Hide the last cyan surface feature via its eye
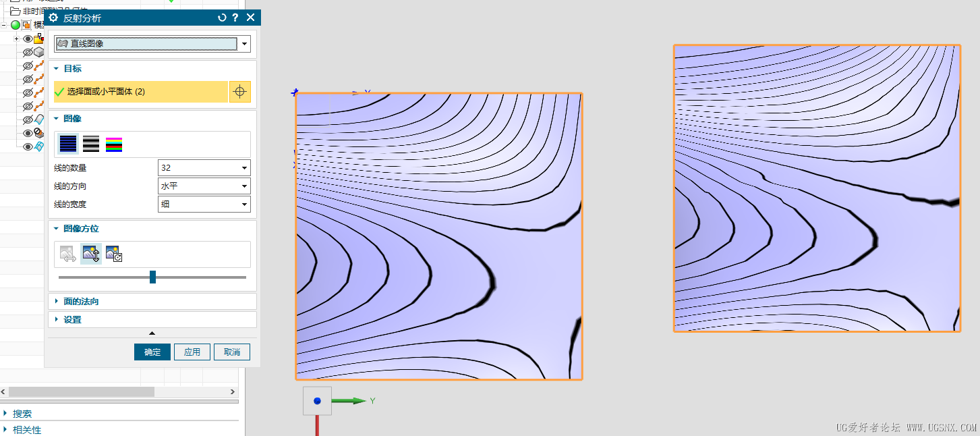Image resolution: width=980 pixels, height=436 pixels. pos(28,146)
